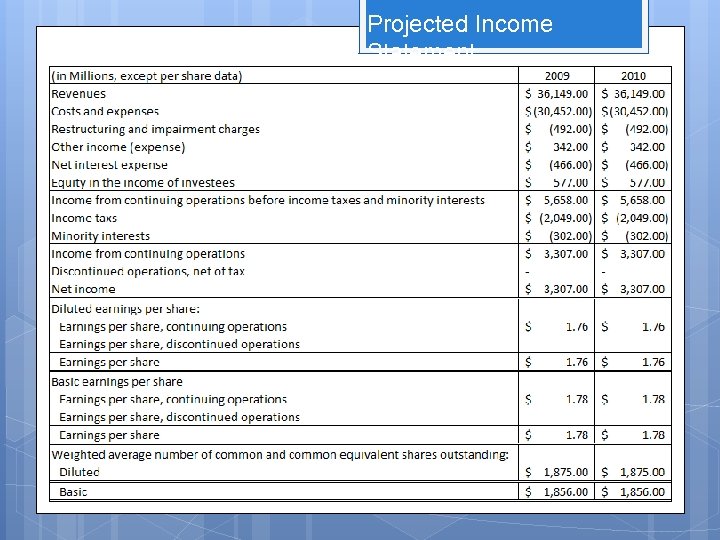The height and width of the screenshot is (540, 720).
Task: Select the "Basic" shares row label
Action: [73, 492]
